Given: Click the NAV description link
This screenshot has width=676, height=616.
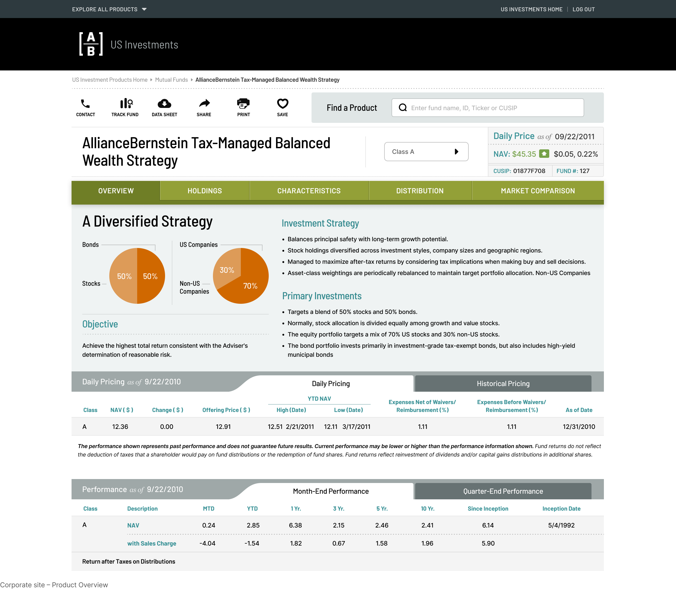Looking at the screenshot, I should [x=133, y=526].
